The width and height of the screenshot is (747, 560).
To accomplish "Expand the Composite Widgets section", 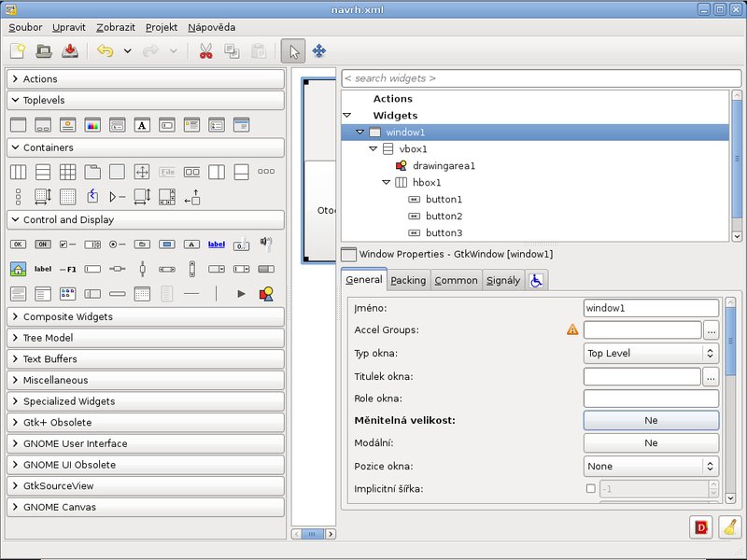I will [146, 316].
